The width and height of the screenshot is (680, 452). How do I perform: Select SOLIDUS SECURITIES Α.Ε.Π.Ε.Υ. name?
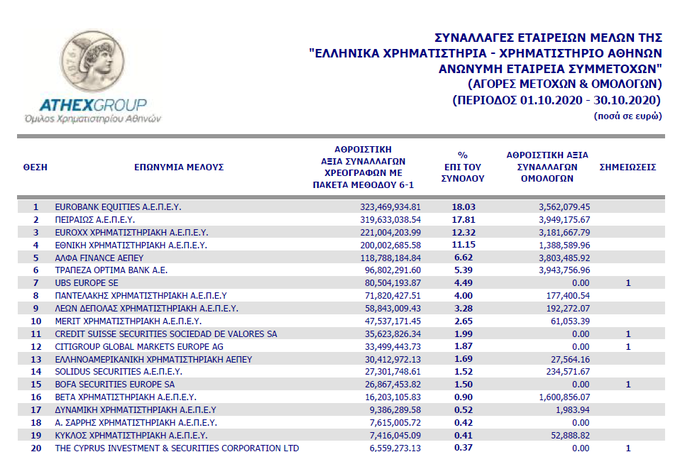(118, 372)
